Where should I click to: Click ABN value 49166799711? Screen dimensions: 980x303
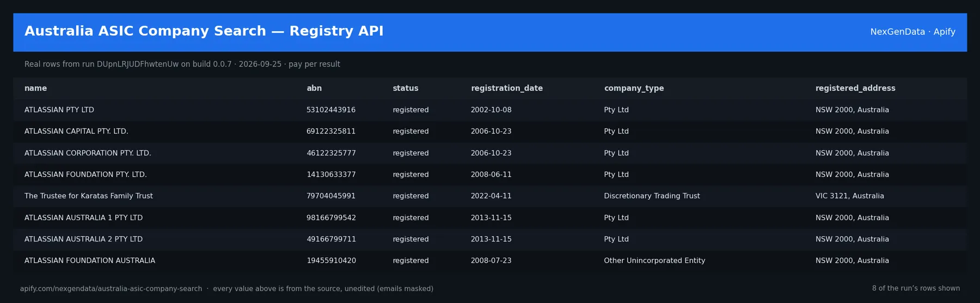pos(331,239)
